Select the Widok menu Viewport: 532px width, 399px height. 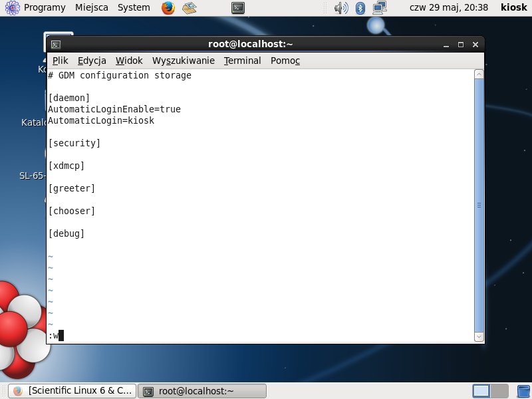click(x=129, y=61)
